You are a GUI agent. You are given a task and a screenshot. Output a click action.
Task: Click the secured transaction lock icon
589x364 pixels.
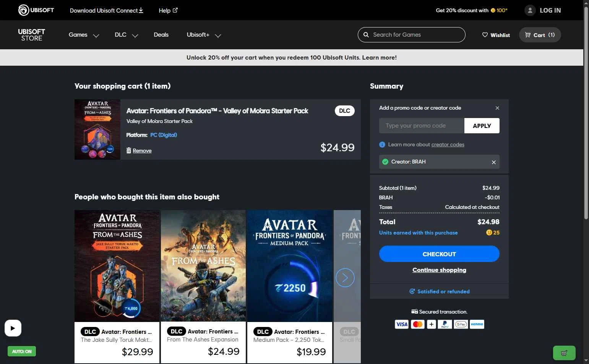point(414,312)
